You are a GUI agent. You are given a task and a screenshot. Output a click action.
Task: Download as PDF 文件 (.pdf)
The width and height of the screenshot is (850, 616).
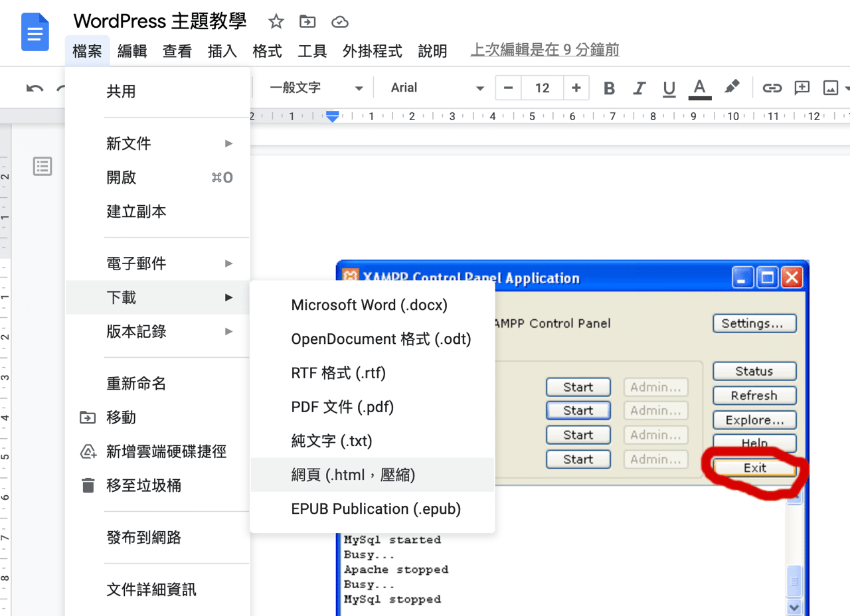[x=372, y=407]
